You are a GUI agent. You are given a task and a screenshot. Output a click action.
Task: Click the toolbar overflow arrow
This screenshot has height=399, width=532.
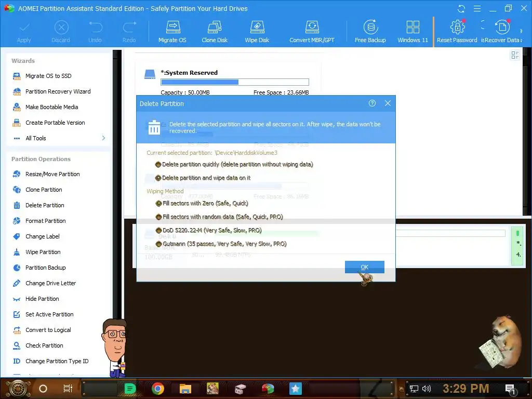coord(521,31)
